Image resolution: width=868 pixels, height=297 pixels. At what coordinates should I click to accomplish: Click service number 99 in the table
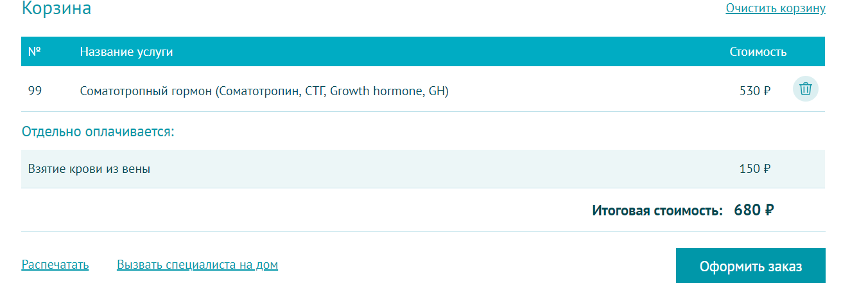[x=35, y=91]
